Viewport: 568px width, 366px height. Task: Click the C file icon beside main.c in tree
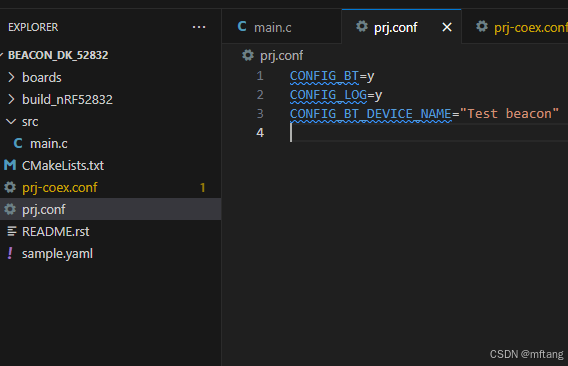(x=18, y=144)
